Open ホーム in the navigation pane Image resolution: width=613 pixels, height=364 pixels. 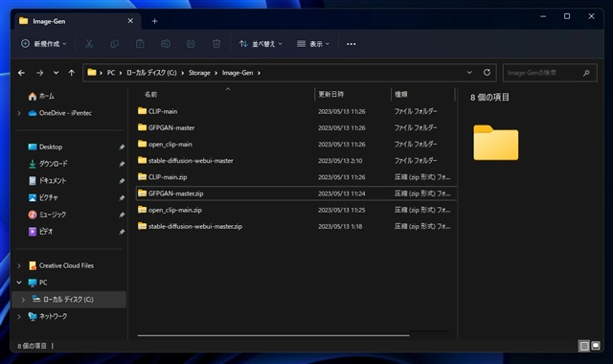[x=47, y=96]
